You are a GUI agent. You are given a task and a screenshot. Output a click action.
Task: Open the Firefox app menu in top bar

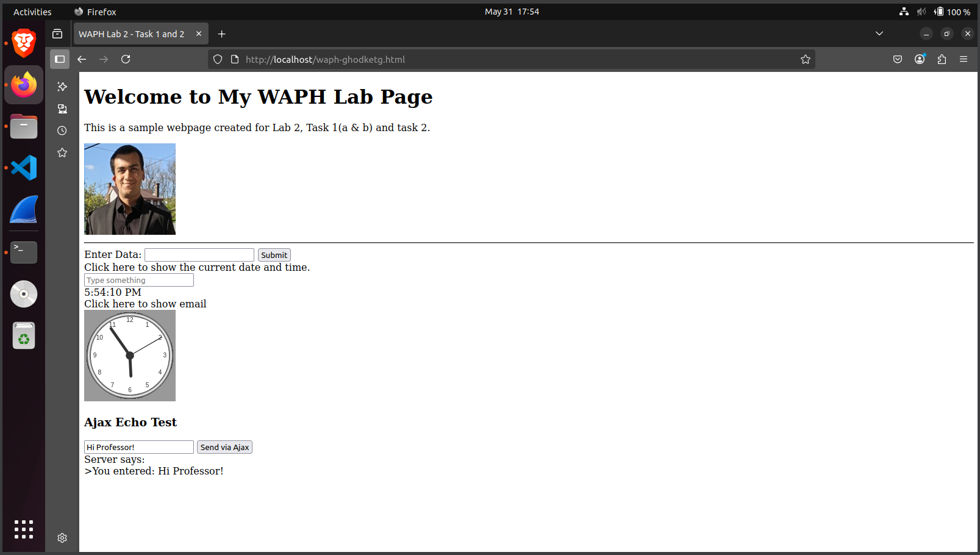tap(95, 12)
